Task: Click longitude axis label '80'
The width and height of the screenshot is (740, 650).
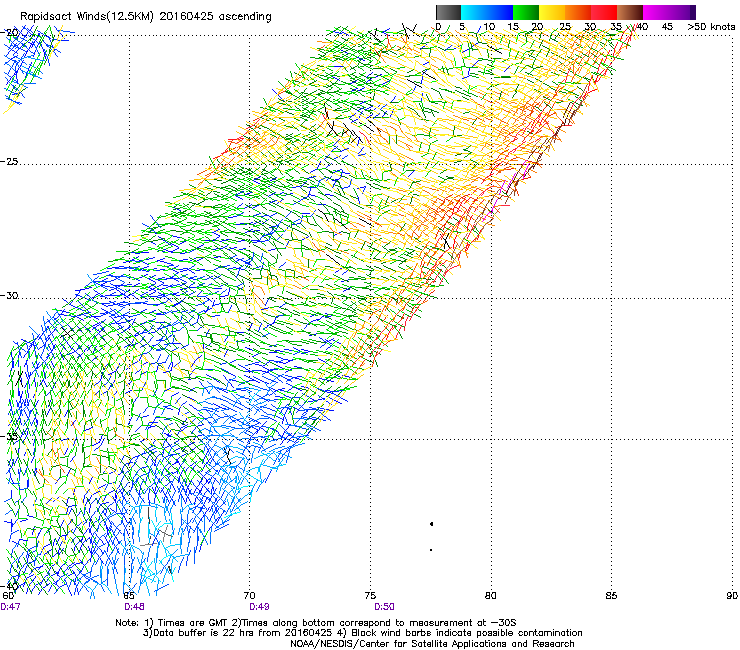Action: [491, 596]
